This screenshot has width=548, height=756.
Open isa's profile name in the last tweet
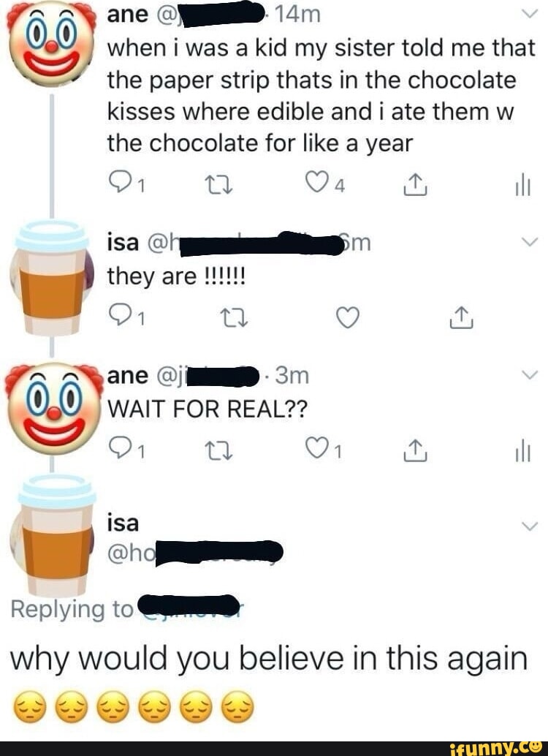tap(123, 523)
